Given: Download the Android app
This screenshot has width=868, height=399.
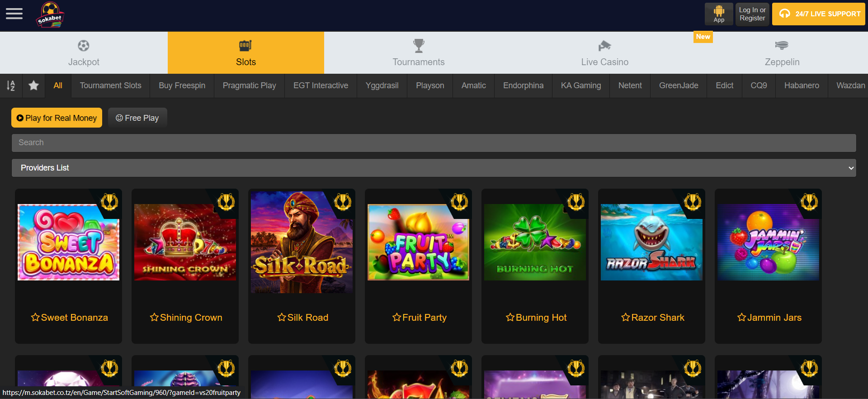Looking at the screenshot, I should pyautogui.click(x=718, y=14).
